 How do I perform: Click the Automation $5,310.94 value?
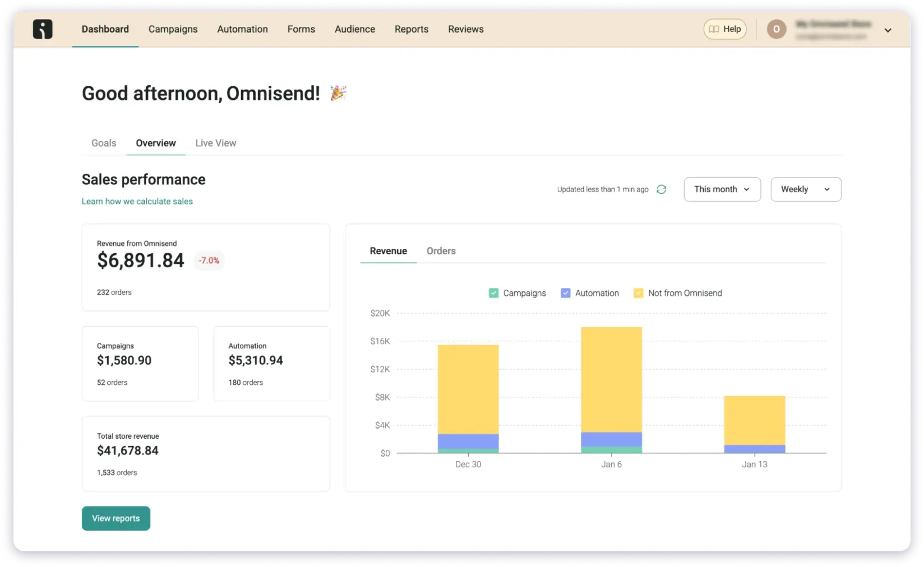[x=256, y=360]
